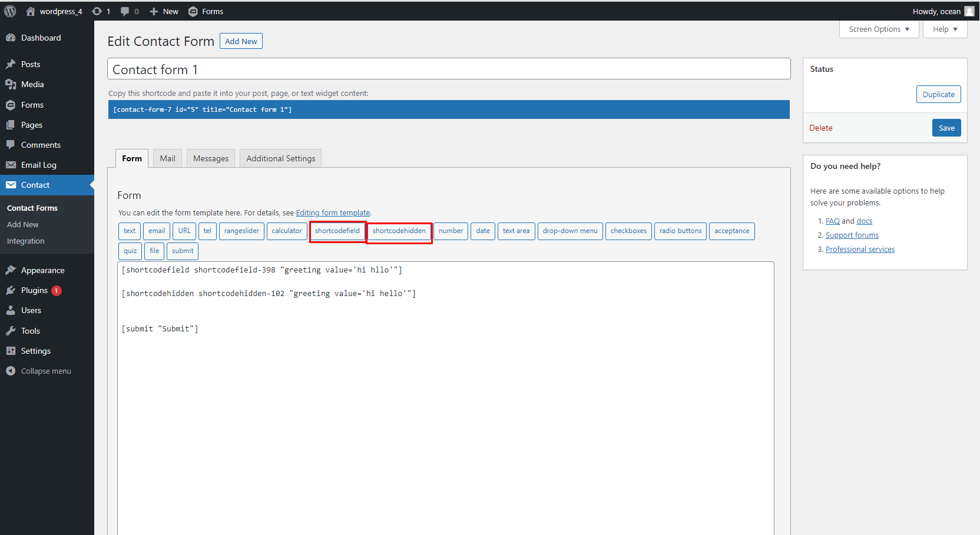The height and width of the screenshot is (535, 980).
Task: Open the Support forums link
Action: (x=852, y=235)
